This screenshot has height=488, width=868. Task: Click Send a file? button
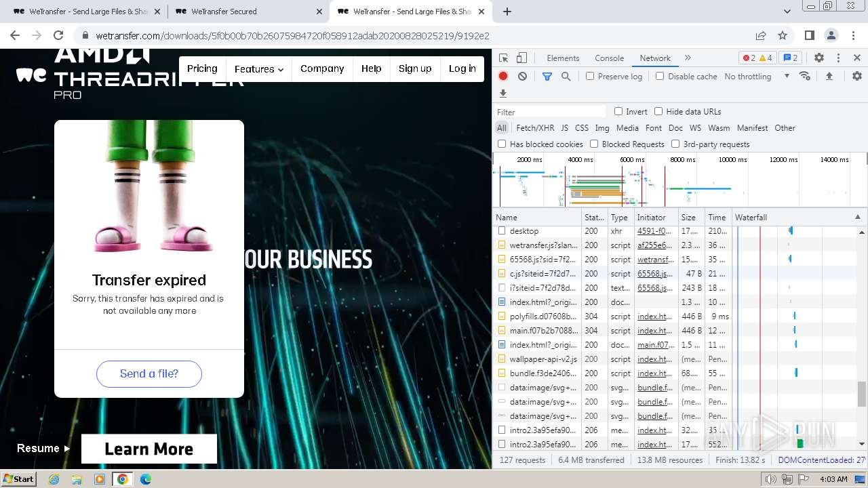pyautogui.click(x=149, y=373)
